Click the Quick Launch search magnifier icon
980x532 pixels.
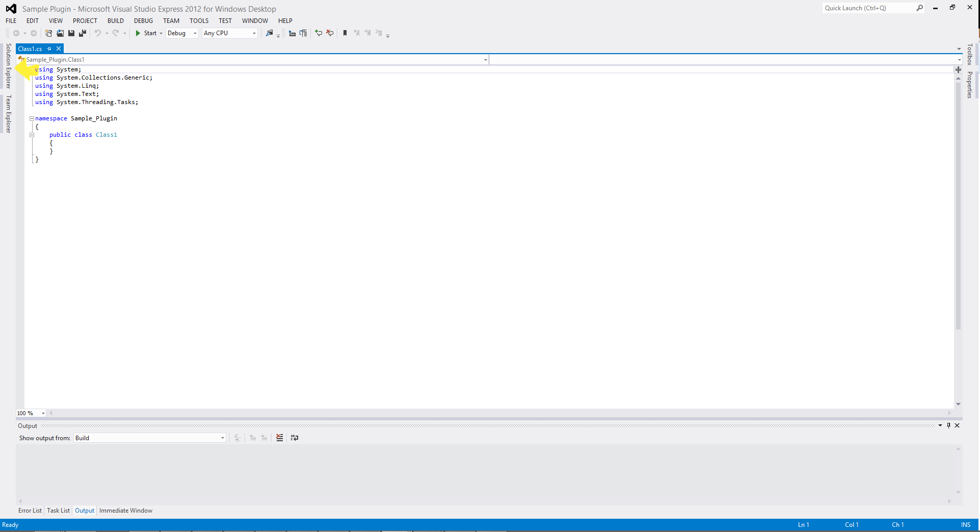[x=919, y=8]
